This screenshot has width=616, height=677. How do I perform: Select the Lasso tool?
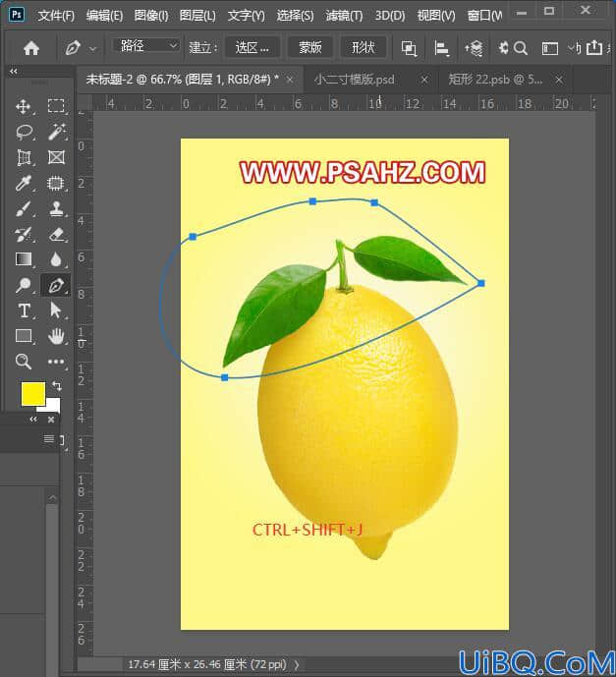[25, 132]
